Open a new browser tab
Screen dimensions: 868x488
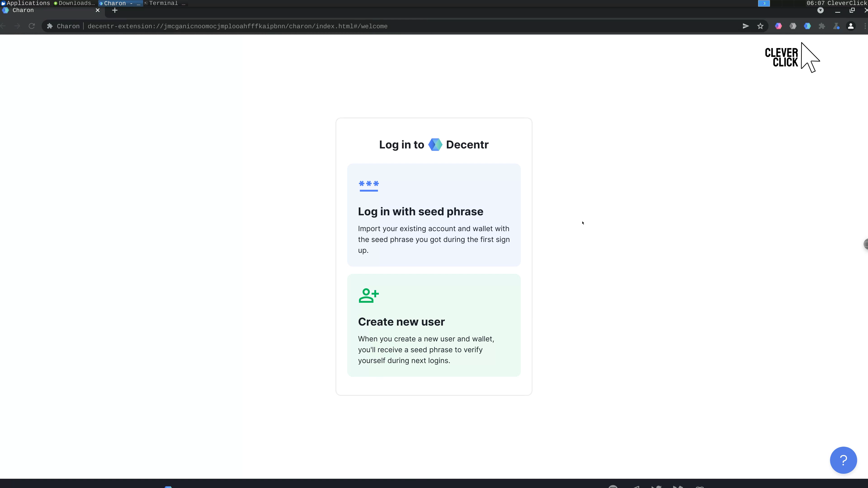[115, 10]
